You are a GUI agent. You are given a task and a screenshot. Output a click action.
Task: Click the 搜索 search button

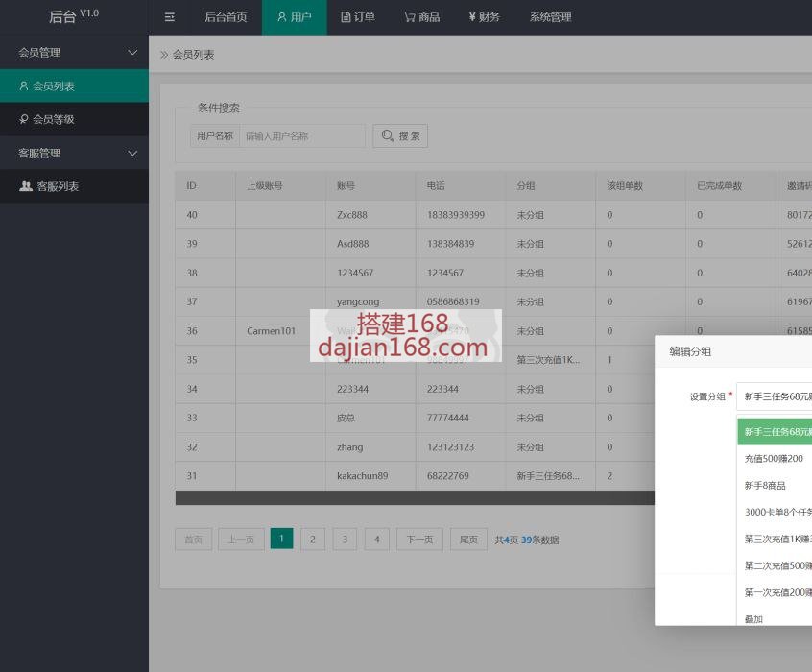tap(400, 136)
